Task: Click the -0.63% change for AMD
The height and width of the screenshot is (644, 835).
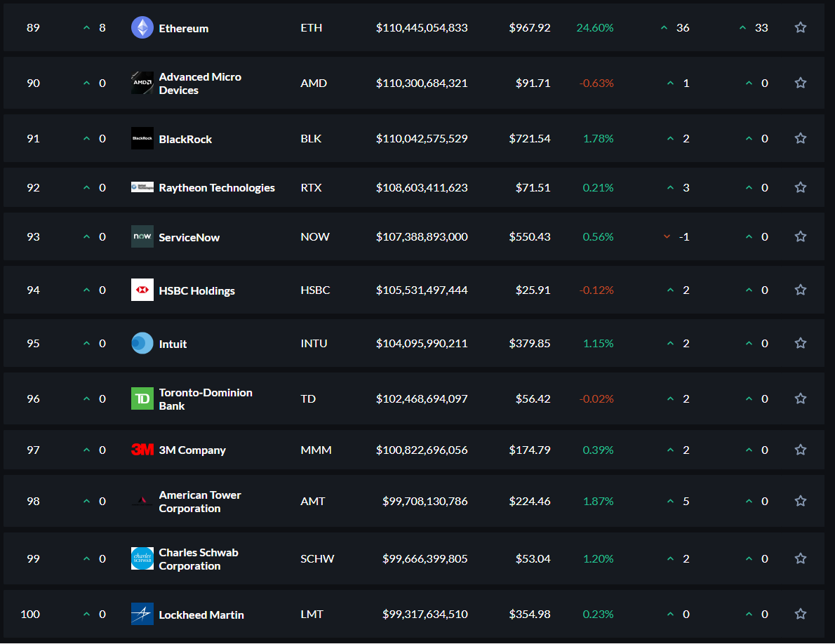Action: (596, 83)
